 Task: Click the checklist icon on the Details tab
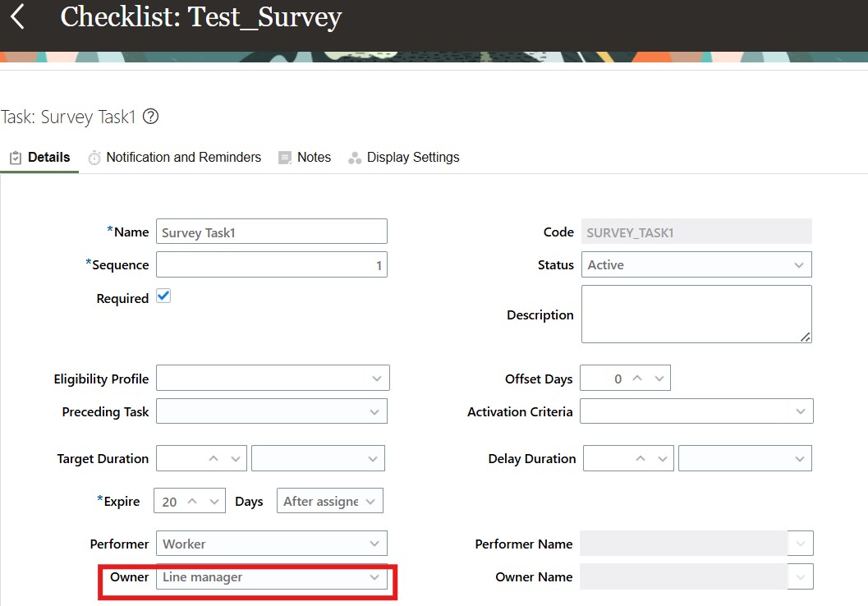15,157
